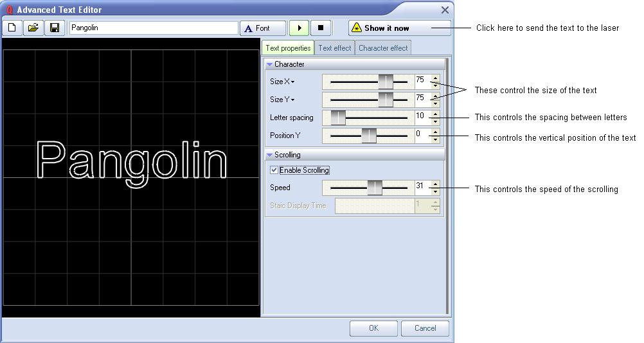Screen dimensions: 644x343
Task: Click the Pangolin text input field
Action: click(x=153, y=28)
